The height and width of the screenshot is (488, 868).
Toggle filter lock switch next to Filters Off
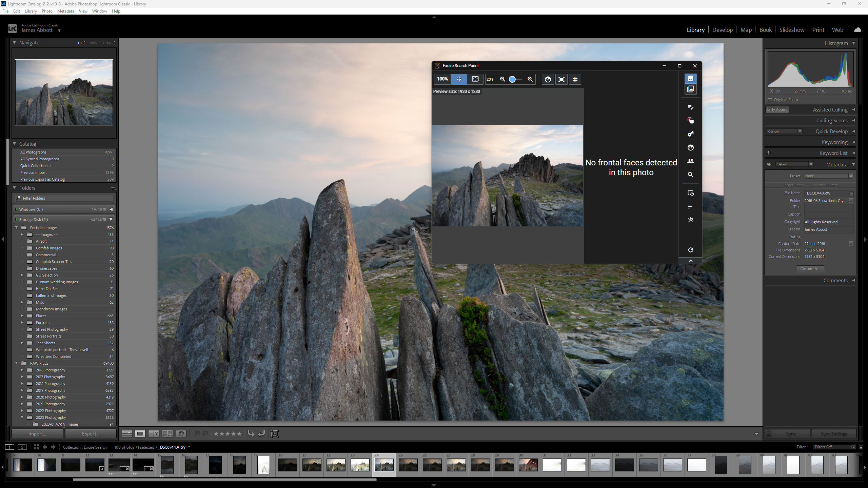pyautogui.click(x=861, y=447)
